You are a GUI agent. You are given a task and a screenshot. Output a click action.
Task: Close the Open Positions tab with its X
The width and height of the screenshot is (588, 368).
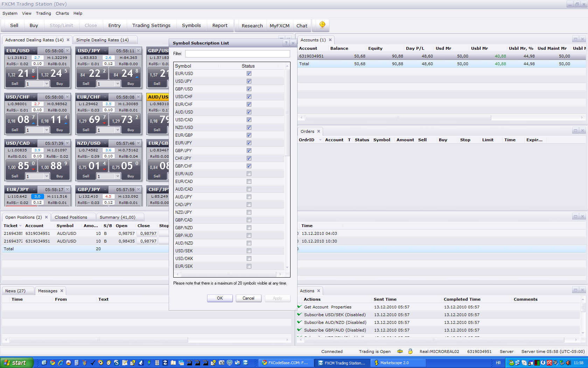point(46,217)
